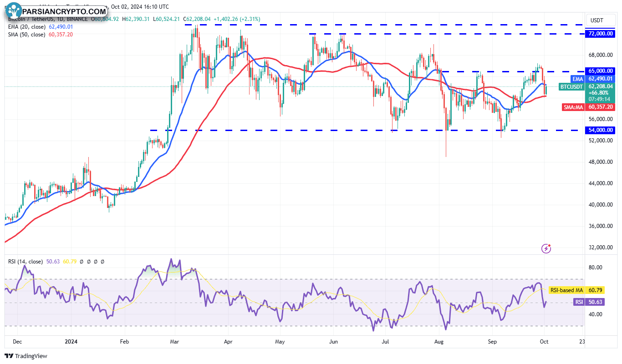Click the 68,000.00 value on the price axis
The height and width of the screenshot is (364, 622).
click(x=601, y=55)
